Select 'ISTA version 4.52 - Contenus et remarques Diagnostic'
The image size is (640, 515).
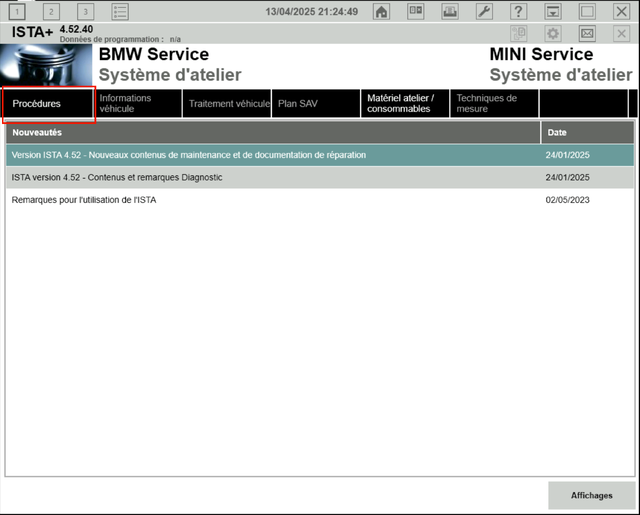click(320, 178)
